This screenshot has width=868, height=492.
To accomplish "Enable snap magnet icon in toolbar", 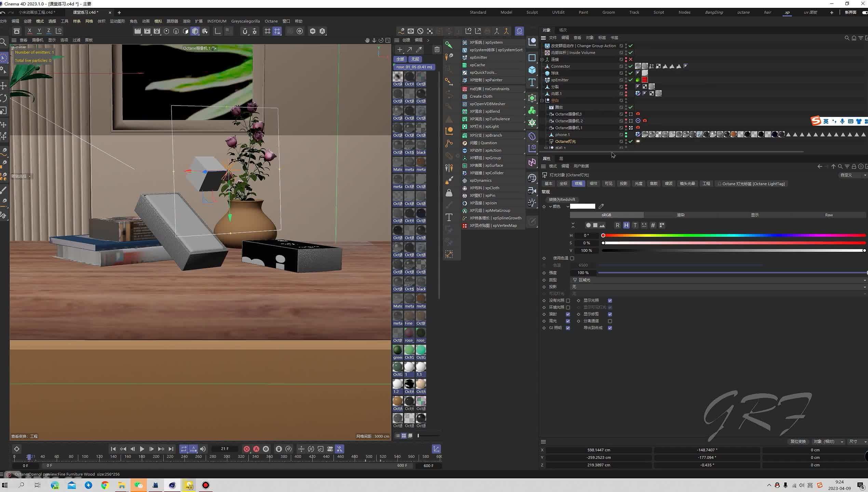I will click(x=245, y=31).
